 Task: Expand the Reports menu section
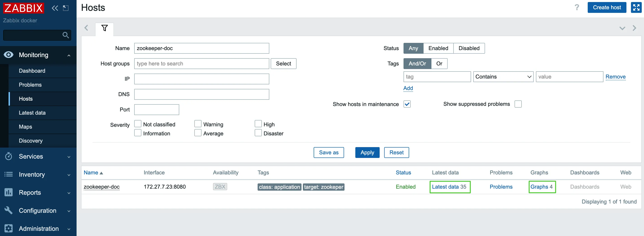tap(38, 192)
